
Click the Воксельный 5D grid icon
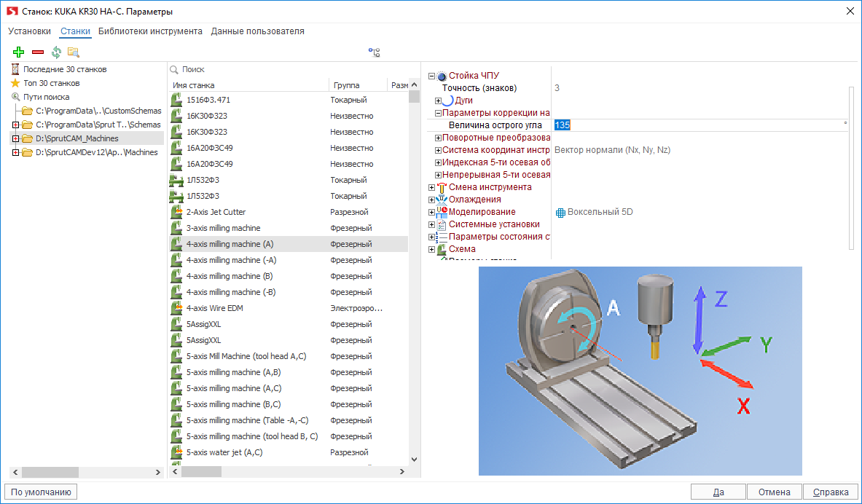(560, 213)
